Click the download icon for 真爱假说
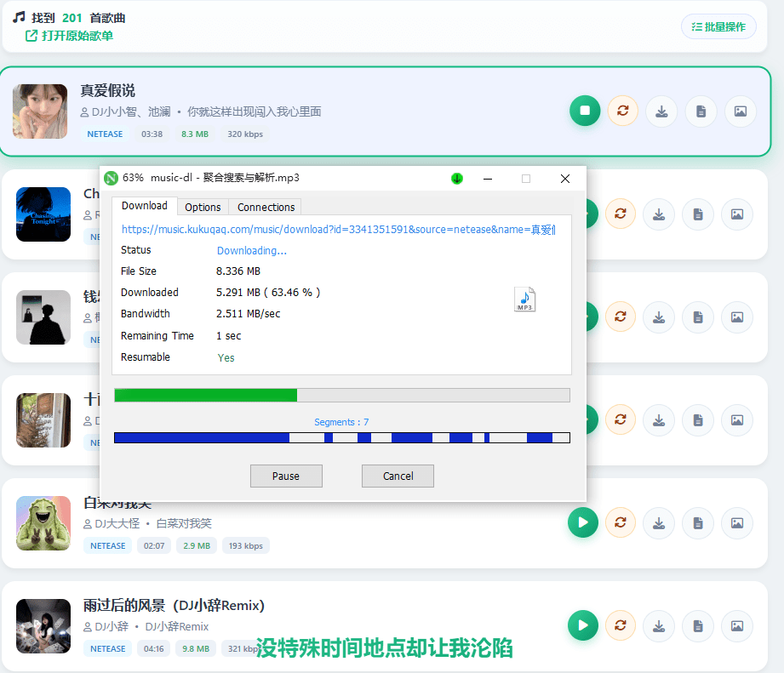Image resolution: width=784 pixels, height=673 pixels. click(x=661, y=111)
